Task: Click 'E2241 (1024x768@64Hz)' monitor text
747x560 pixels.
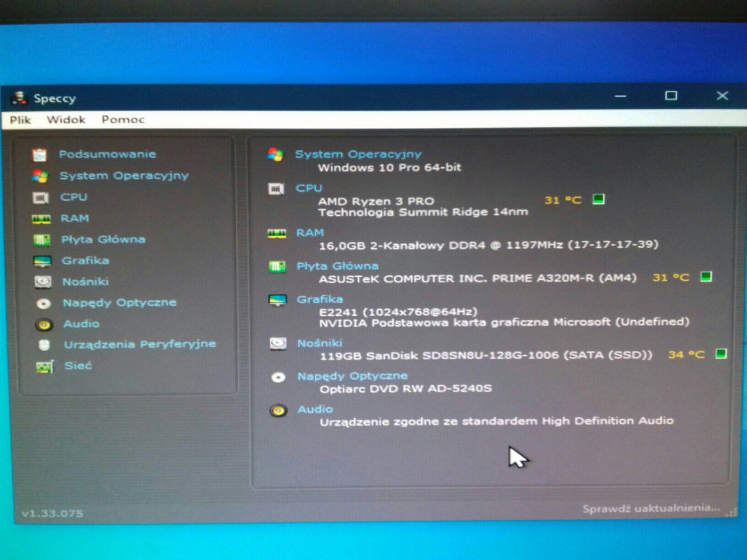Action: [398, 312]
